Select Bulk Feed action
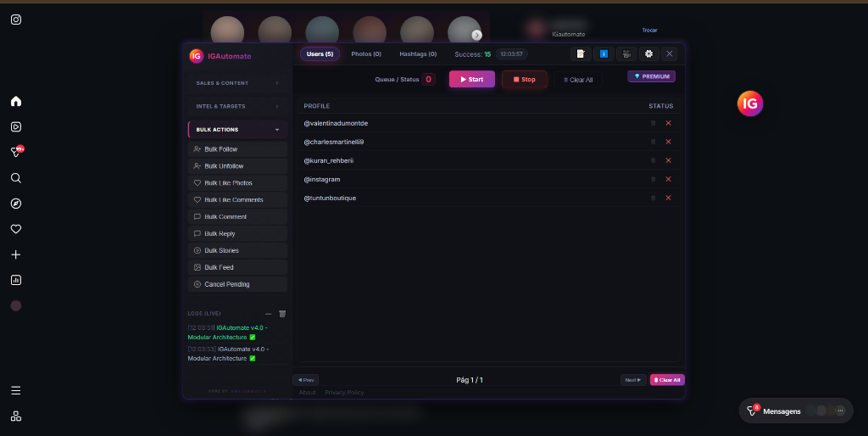This screenshot has height=436, width=868. pos(237,267)
